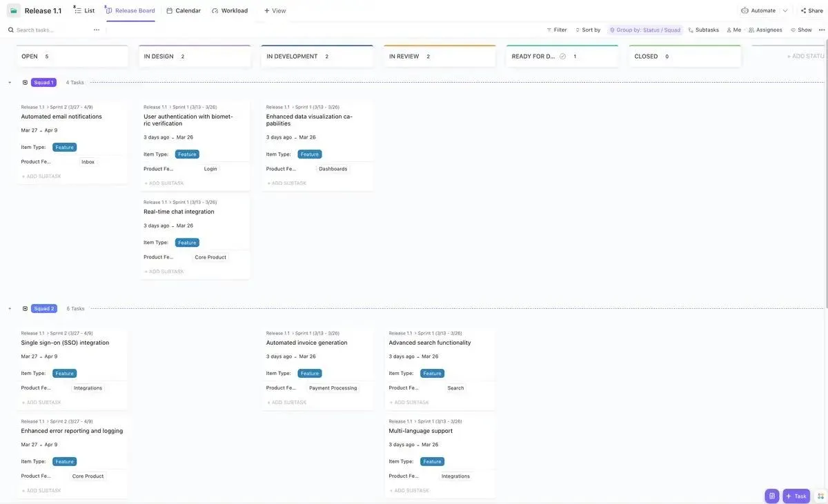This screenshot has height=504, width=828.
Task: Open the Group by: Status / Squad dropdown
Action: coord(645,30)
